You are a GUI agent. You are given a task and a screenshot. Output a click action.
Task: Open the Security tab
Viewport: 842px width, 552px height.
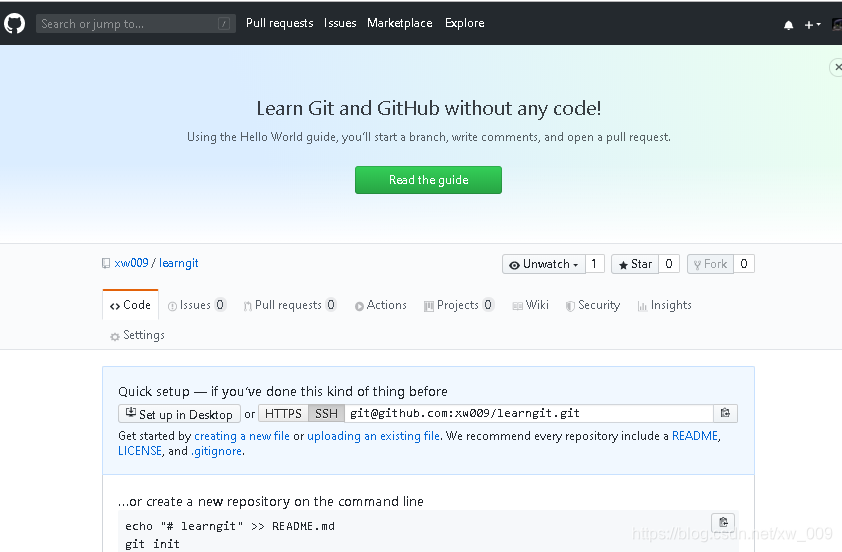(x=593, y=305)
